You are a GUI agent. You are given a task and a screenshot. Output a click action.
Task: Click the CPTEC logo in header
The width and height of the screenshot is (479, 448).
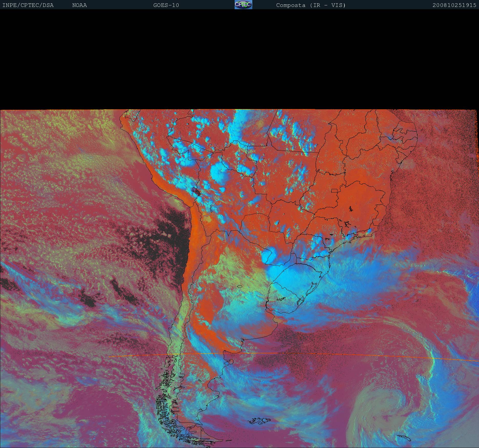click(243, 5)
